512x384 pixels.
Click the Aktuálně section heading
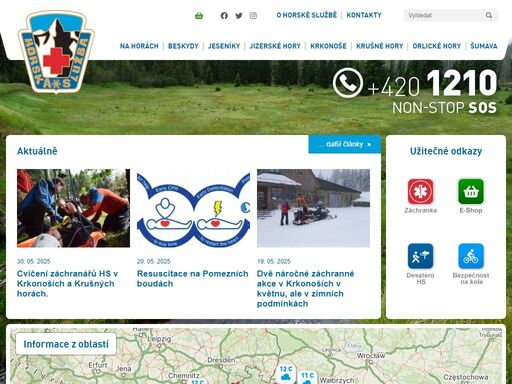coord(37,151)
